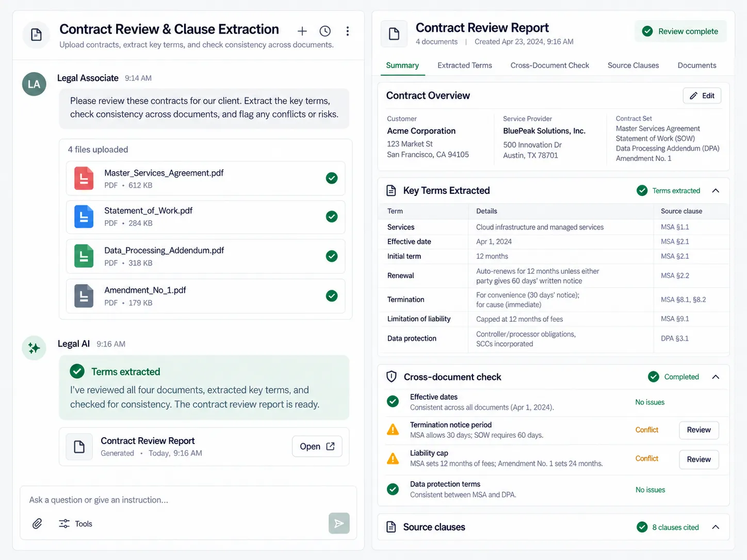Viewport: 747px width, 560px height.
Task: Click the MSA §9.1 source clause
Action: (x=675, y=319)
